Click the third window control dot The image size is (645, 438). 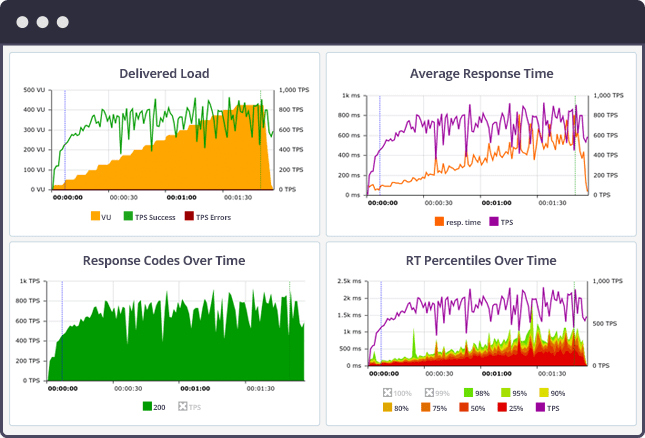click(x=63, y=22)
